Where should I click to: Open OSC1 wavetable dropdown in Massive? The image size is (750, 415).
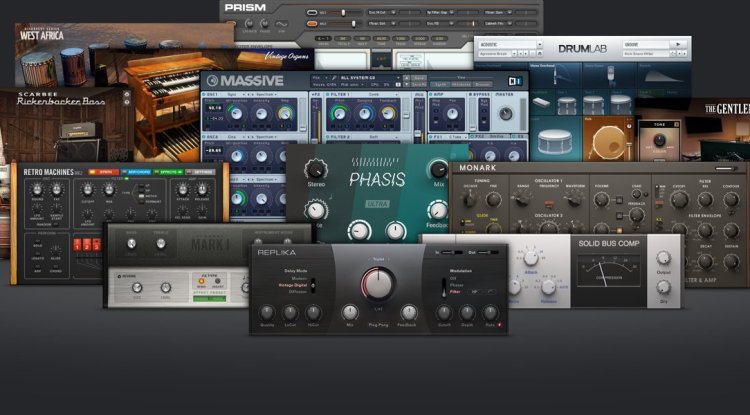click(x=236, y=94)
